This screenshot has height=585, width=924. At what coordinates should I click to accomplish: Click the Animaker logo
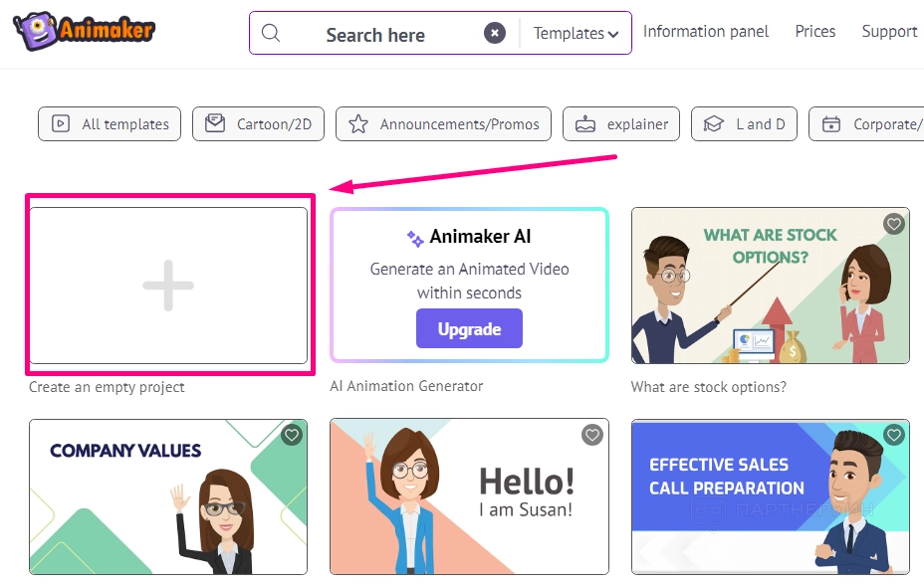pos(84,30)
